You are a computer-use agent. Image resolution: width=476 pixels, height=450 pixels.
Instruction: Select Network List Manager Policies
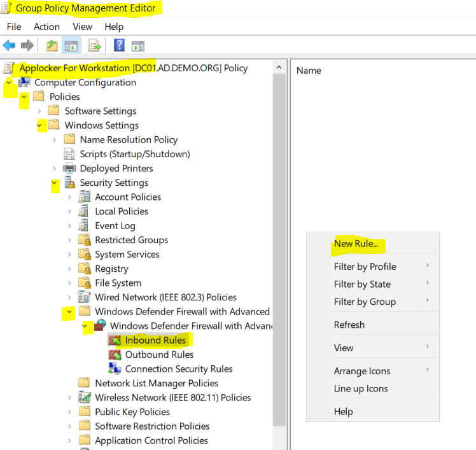pos(157,383)
